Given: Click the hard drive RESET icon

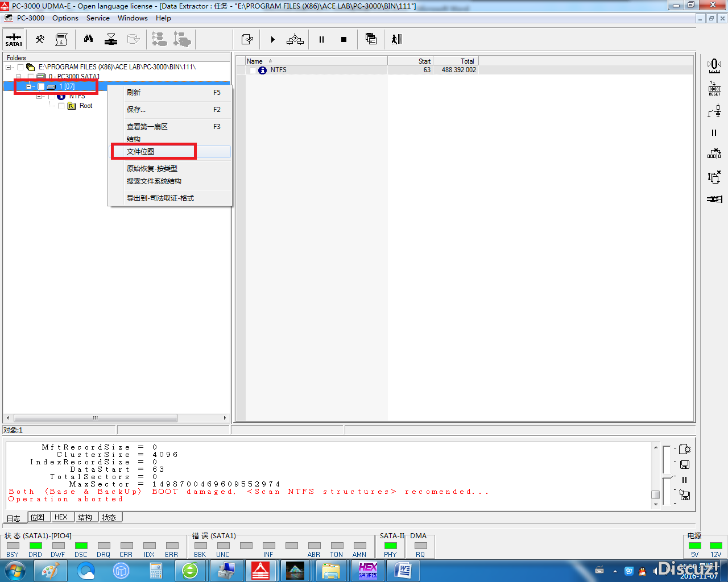Looking at the screenshot, I should (x=714, y=89).
